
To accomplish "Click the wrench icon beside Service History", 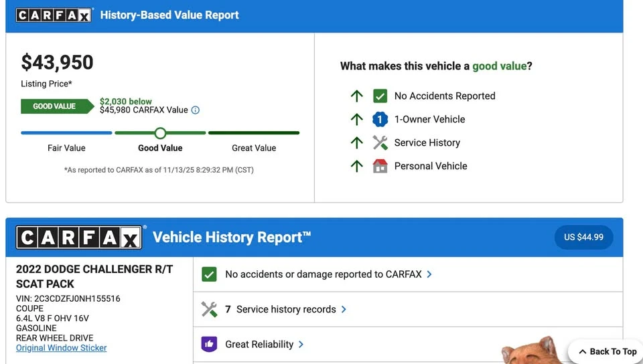I will coord(380,143).
